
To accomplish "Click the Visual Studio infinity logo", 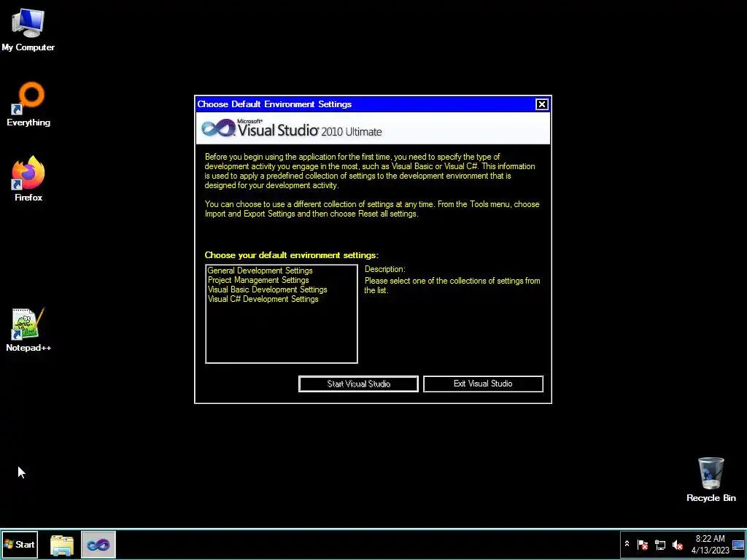I will [x=218, y=128].
